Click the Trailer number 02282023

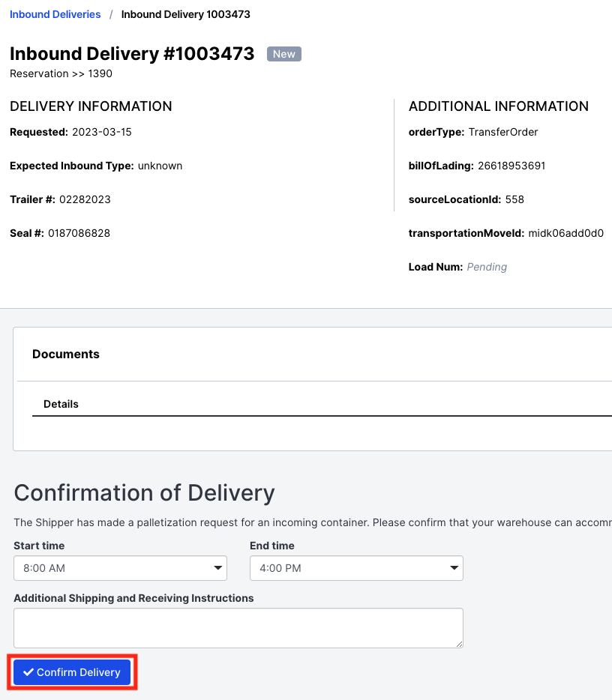(81, 199)
